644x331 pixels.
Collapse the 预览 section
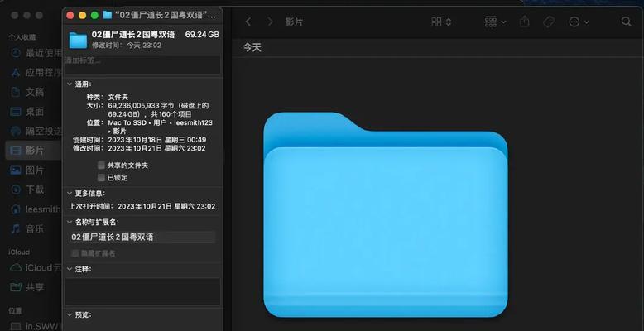coord(70,315)
